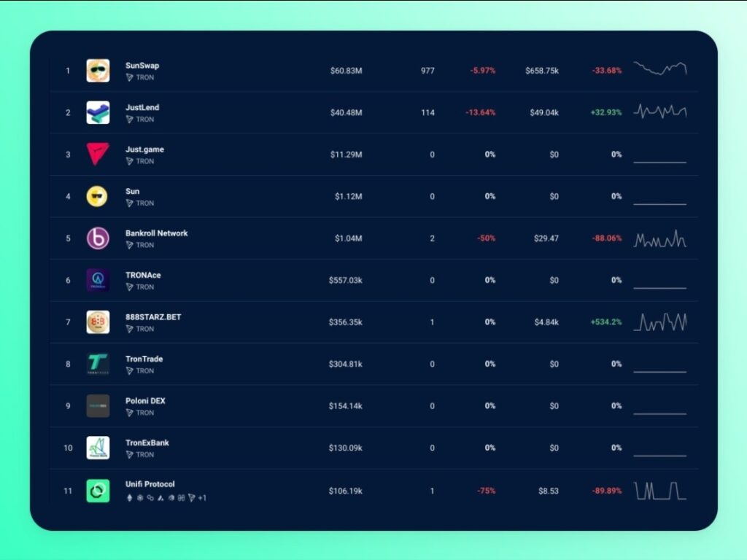The width and height of the screenshot is (747, 560).
Task: Click the -50% user change value
Action: 486,238
